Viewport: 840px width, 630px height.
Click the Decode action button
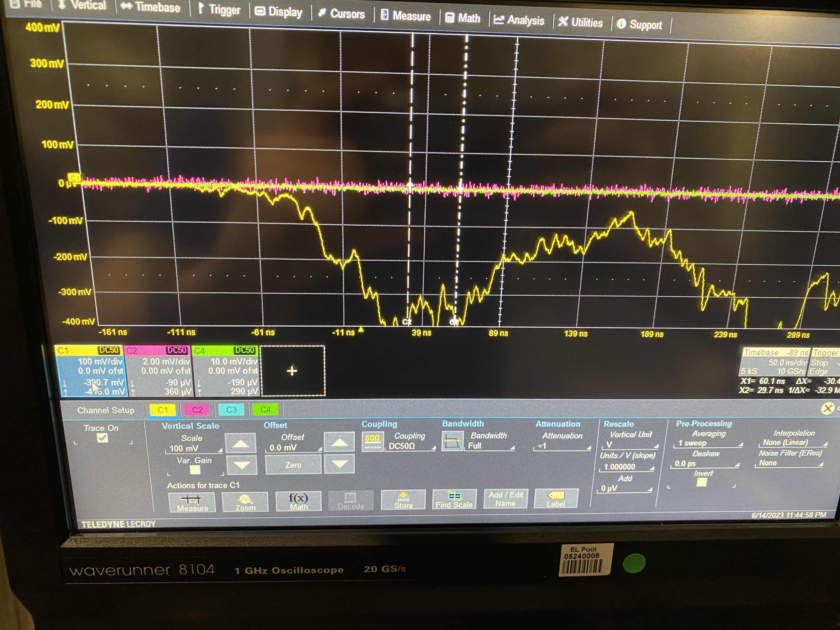tap(350, 500)
